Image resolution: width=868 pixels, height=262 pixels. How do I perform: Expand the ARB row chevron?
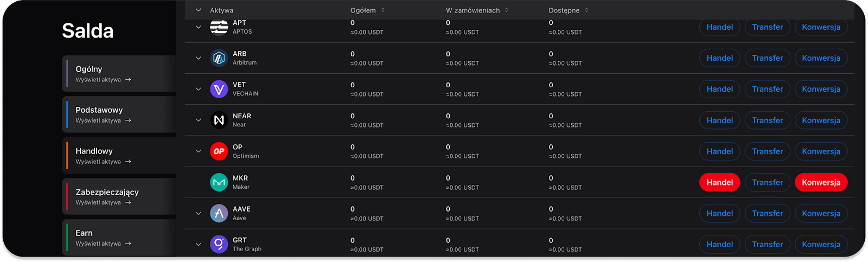199,58
